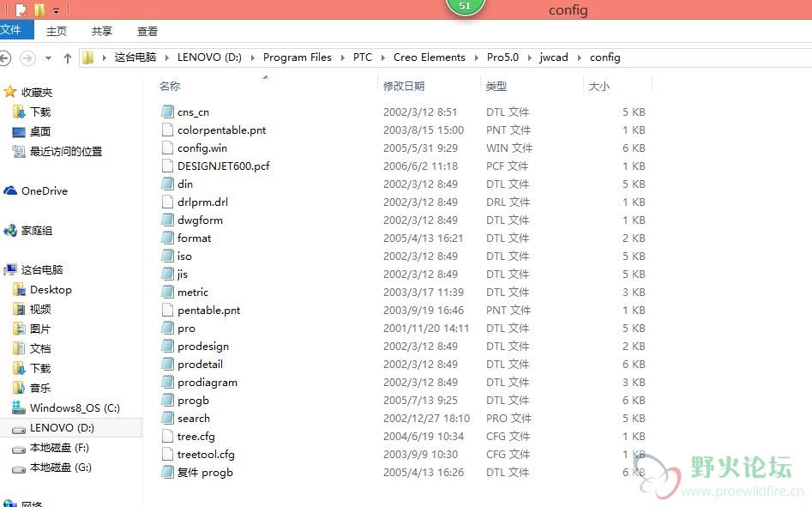Open 文档 folder in the sidebar

tap(40, 348)
